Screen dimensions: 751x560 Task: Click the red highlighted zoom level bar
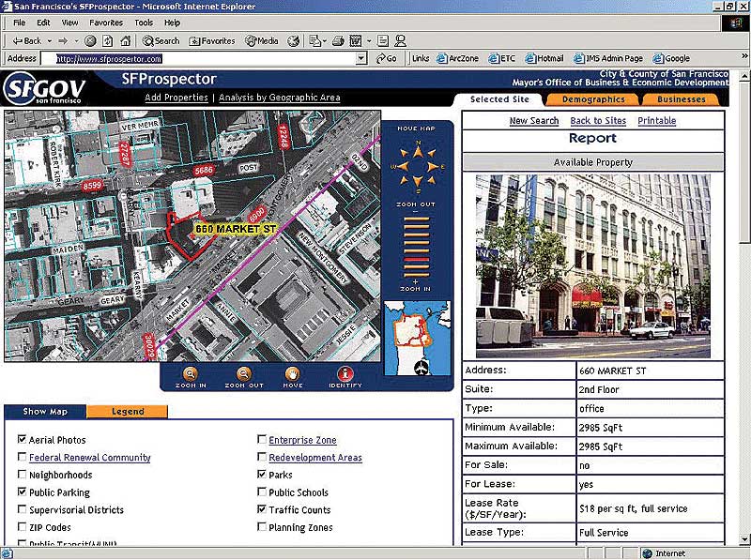tap(416, 260)
